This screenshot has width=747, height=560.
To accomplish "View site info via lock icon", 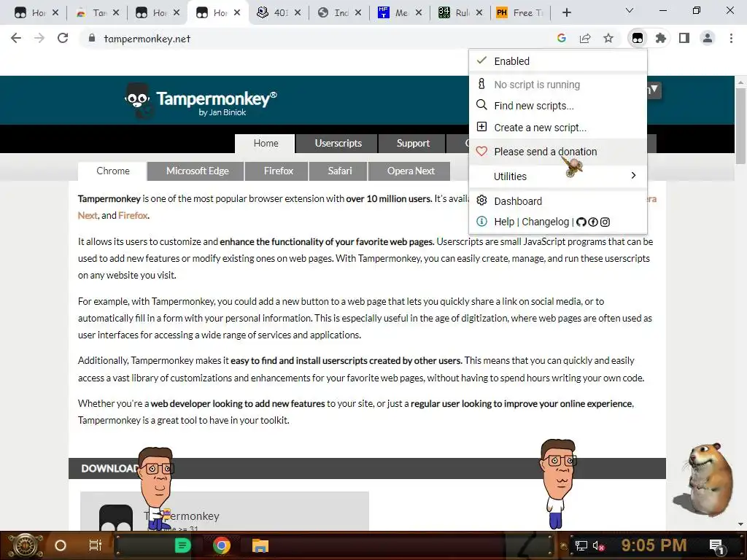I will [x=91, y=38].
